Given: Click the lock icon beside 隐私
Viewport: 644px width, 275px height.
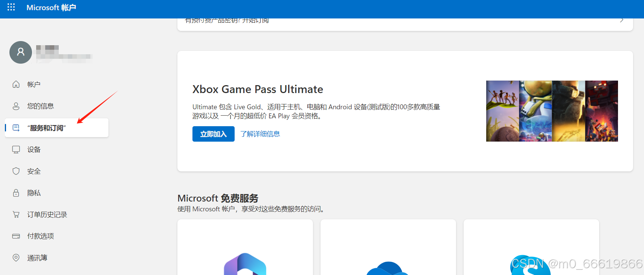Looking at the screenshot, I should tap(16, 193).
